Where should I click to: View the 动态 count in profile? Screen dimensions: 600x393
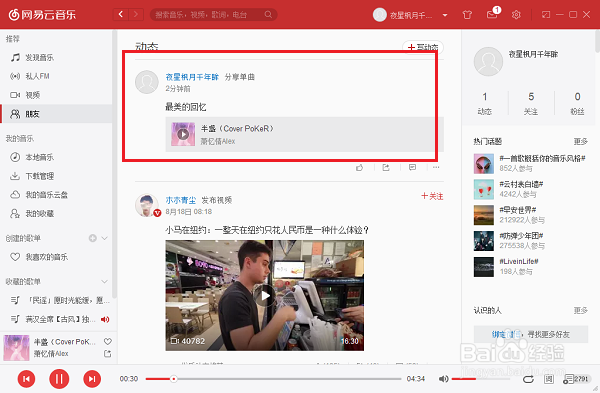click(x=485, y=103)
